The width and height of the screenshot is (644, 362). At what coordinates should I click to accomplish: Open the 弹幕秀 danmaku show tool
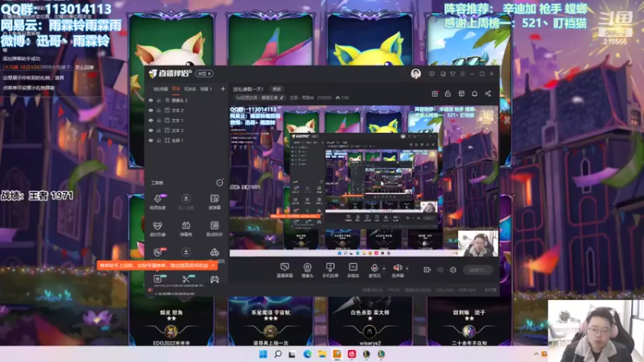[x=186, y=228]
